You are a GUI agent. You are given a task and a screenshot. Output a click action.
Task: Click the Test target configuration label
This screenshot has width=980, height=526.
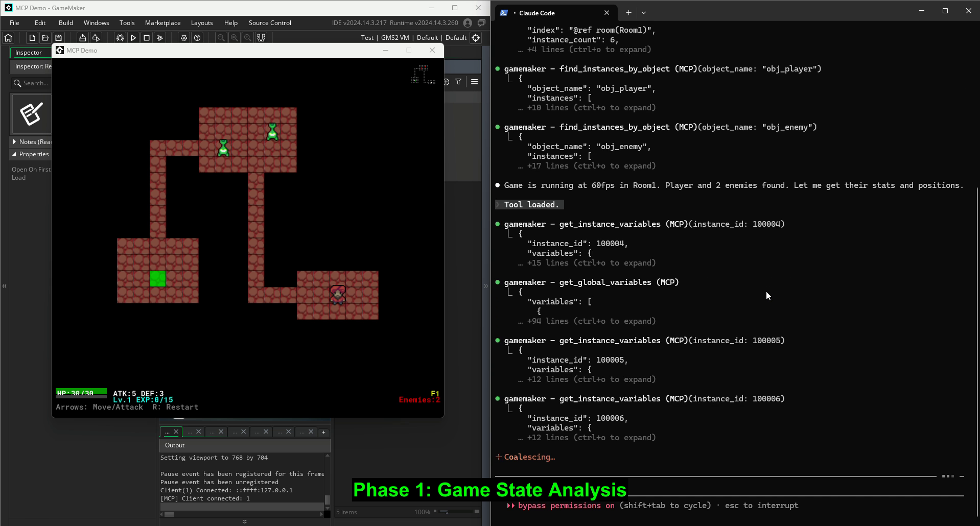[x=367, y=38]
